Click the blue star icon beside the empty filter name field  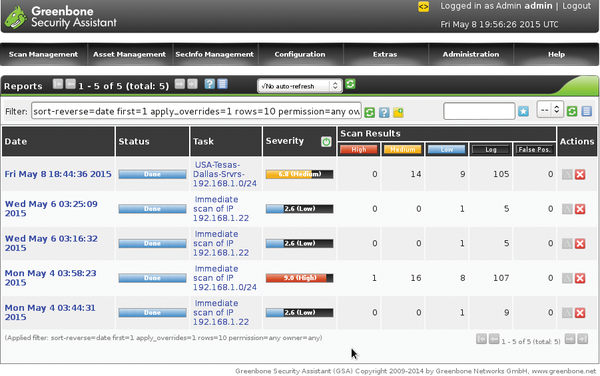point(523,111)
